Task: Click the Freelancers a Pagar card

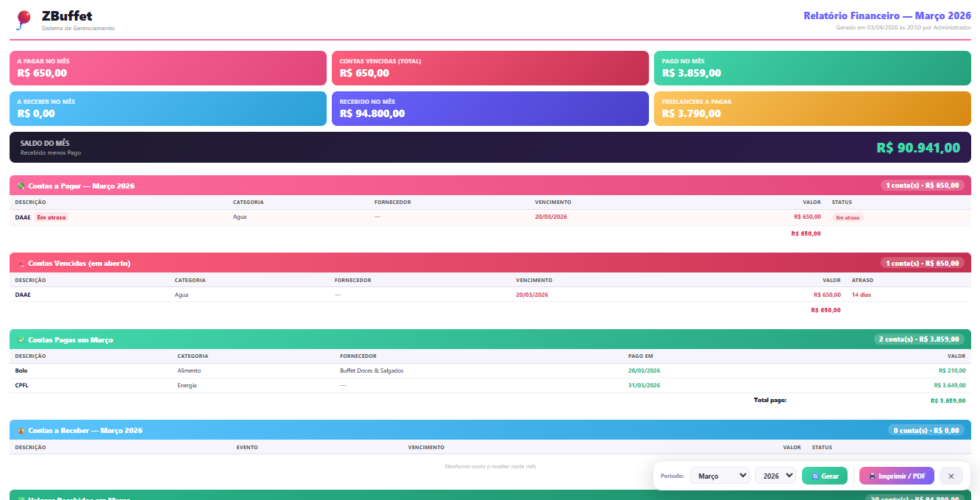Action: click(812, 108)
